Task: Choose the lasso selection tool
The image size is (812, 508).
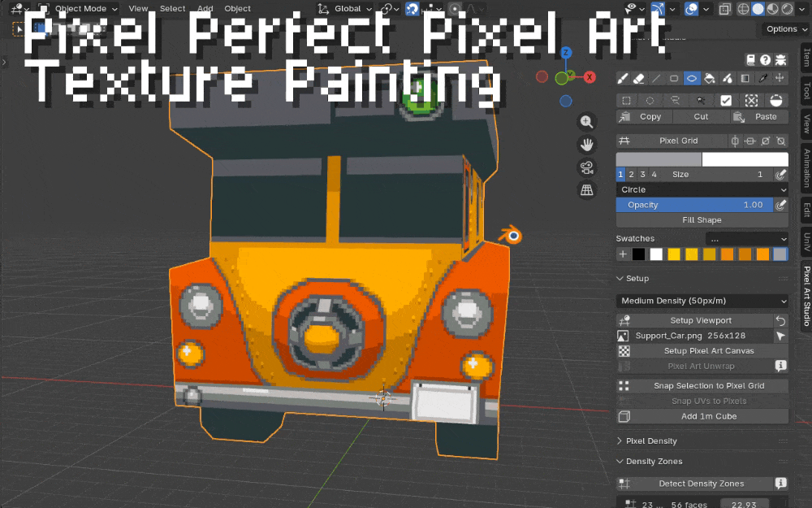Action: [x=675, y=101]
